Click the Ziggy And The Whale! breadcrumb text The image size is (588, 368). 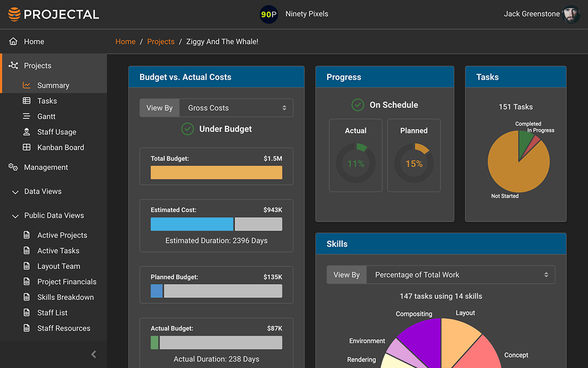click(x=222, y=41)
